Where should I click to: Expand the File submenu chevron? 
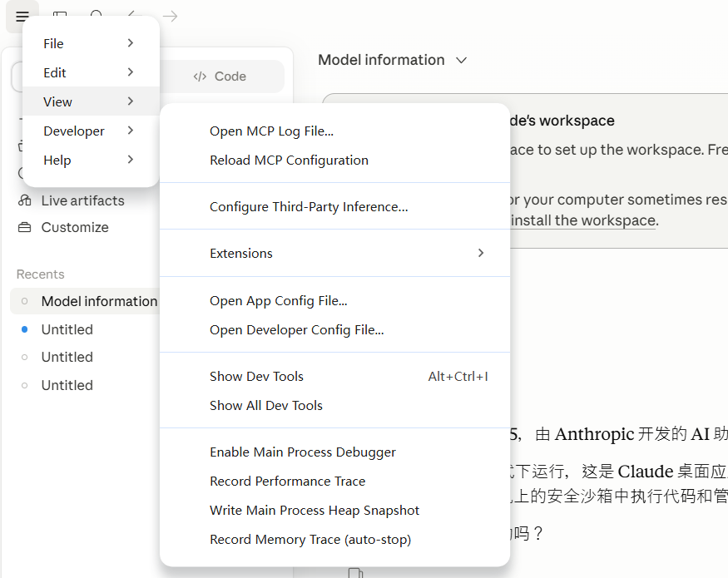(131, 43)
